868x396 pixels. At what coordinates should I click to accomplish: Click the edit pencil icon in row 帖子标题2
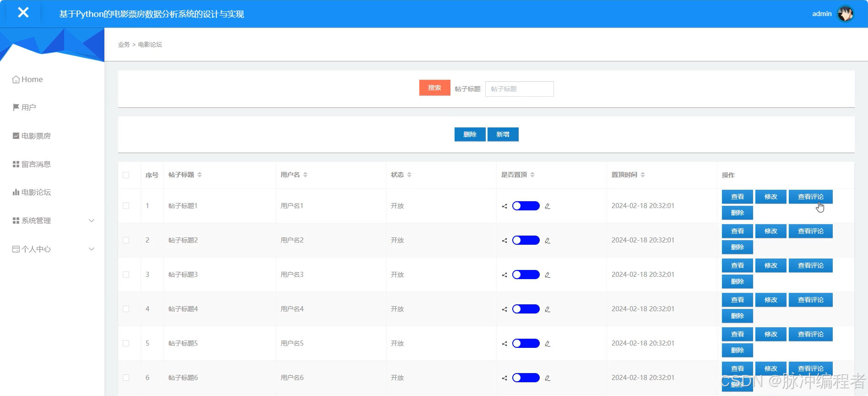tap(548, 241)
